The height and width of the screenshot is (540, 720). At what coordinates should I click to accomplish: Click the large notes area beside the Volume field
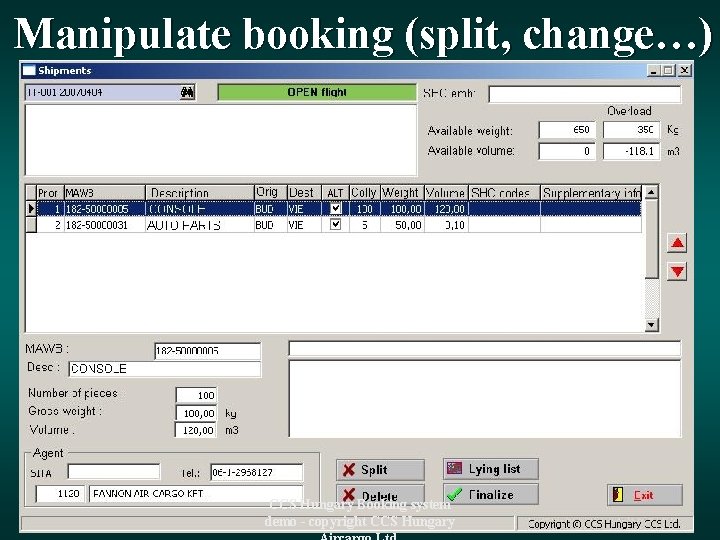(484, 399)
